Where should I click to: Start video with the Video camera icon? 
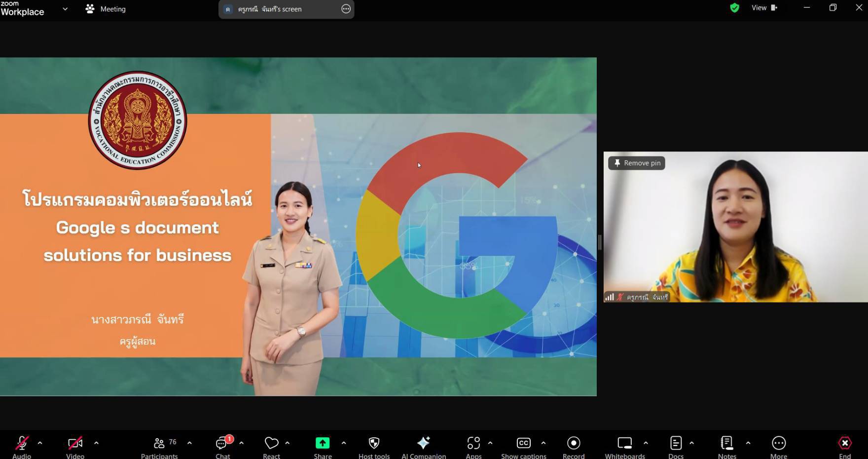(75, 443)
